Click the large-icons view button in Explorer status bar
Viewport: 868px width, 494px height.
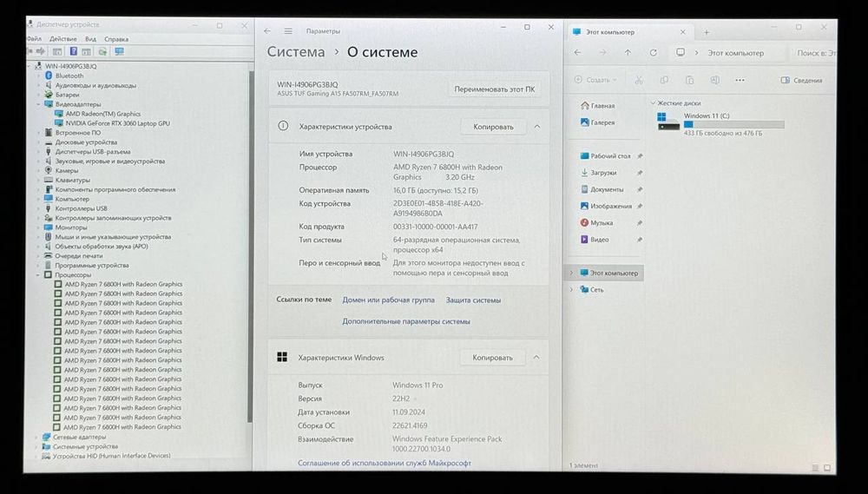coord(827,467)
